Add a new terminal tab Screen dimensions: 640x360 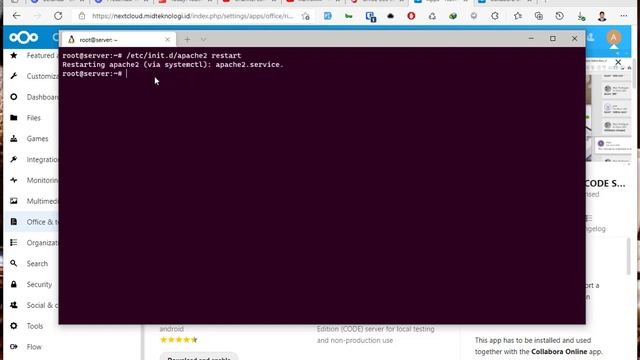click(187, 40)
